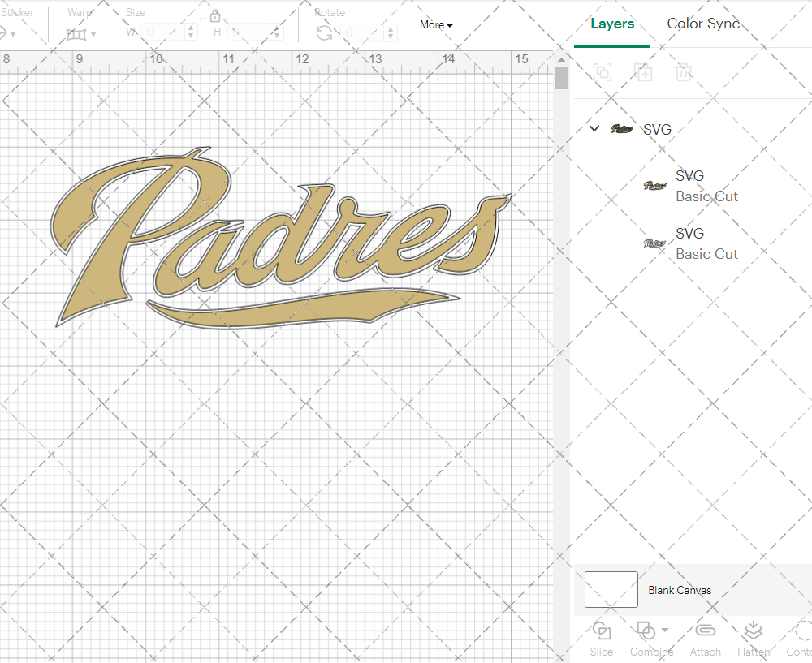The width and height of the screenshot is (812, 663).
Task: Click the Height field stepper arrows
Action: point(277,32)
